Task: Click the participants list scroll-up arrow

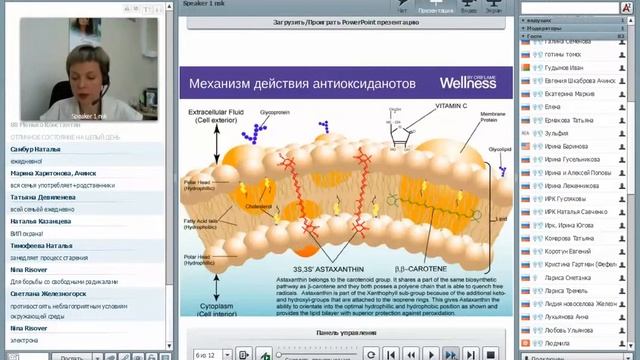Action: [631, 20]
